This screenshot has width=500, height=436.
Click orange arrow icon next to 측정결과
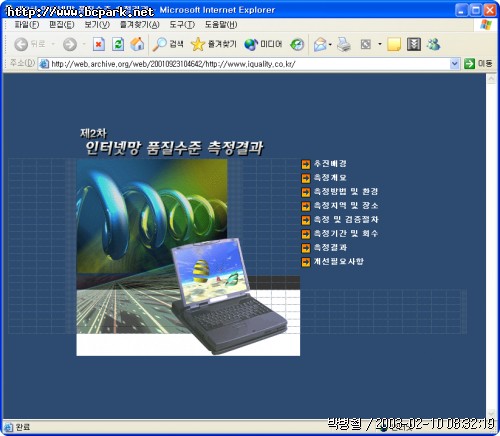[x=306, y=248]
